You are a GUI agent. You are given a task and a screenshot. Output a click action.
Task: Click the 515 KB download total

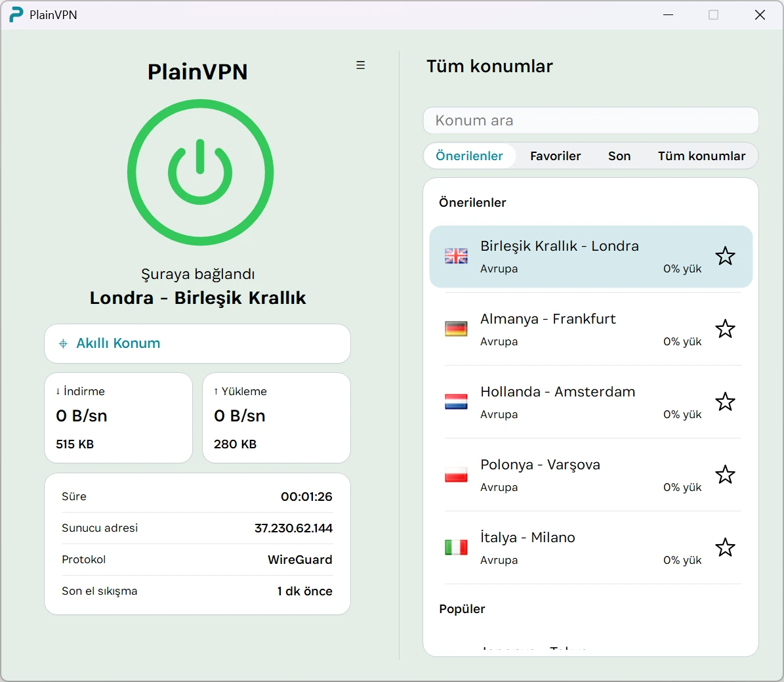[x=75, y=444]
